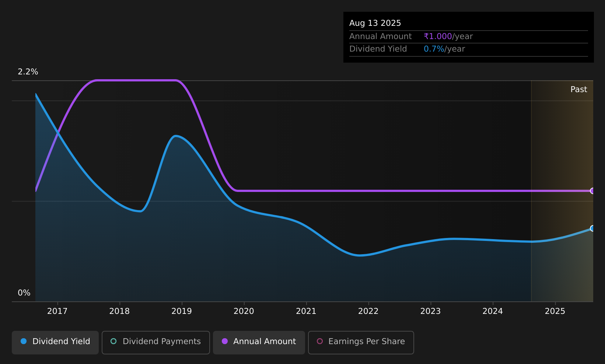
Task: Click the blue Dividend Yield endpoint marker
Action: pyautogui.click(x=592, y=228)
